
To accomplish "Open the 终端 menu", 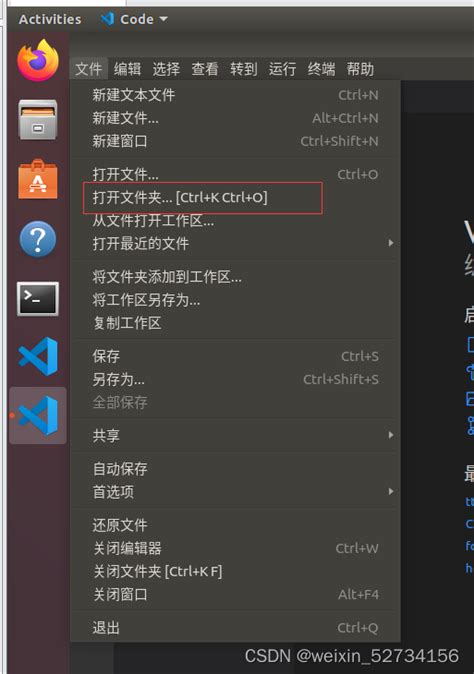I will tap(321, 69).
